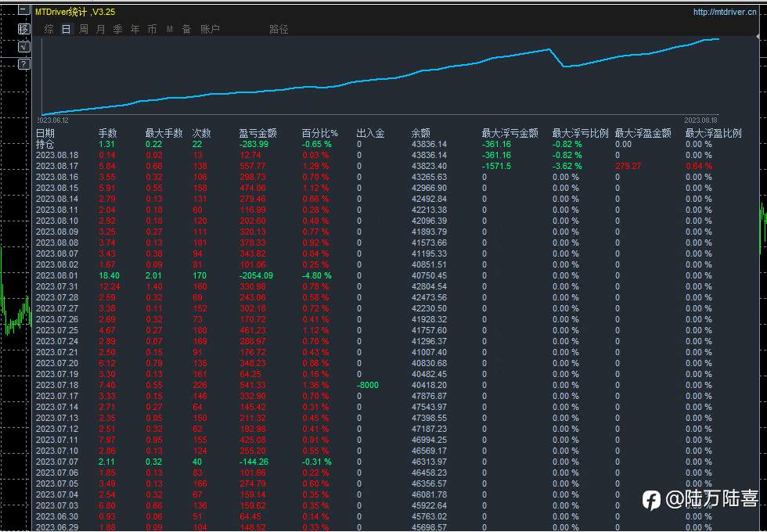767x532 pixels.
Task: Switch to the 周 weekly tab
Action: pos(84,30)
